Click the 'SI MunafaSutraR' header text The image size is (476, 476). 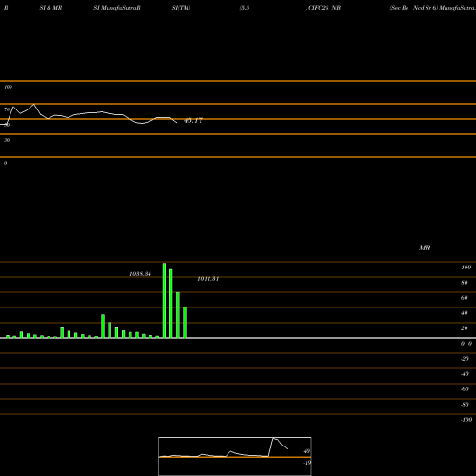[117, 8]
